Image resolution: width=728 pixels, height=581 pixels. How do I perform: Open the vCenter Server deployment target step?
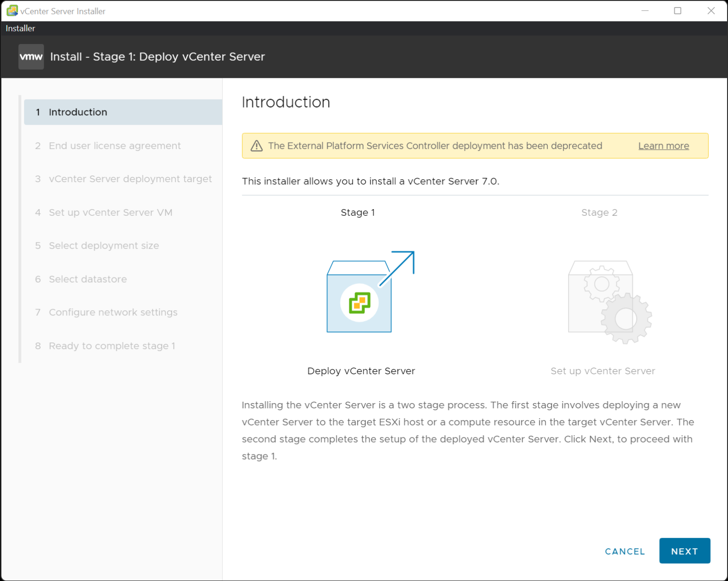(x=130, y=179)
